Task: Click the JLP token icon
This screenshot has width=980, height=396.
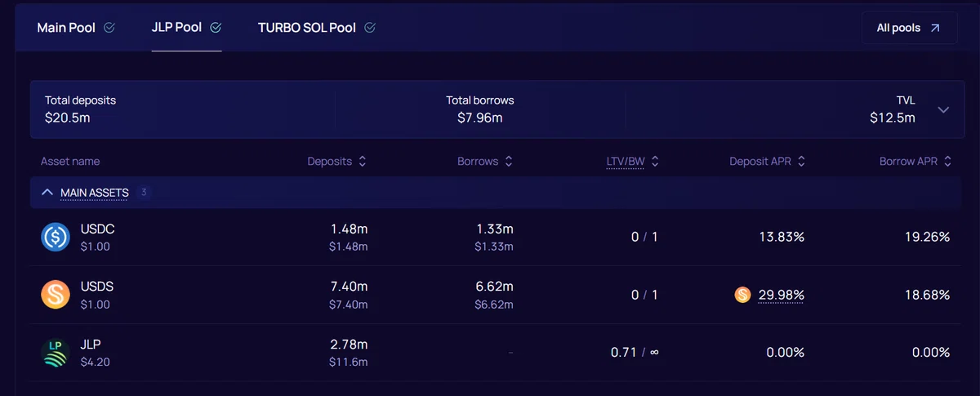Action: [56, 353]
